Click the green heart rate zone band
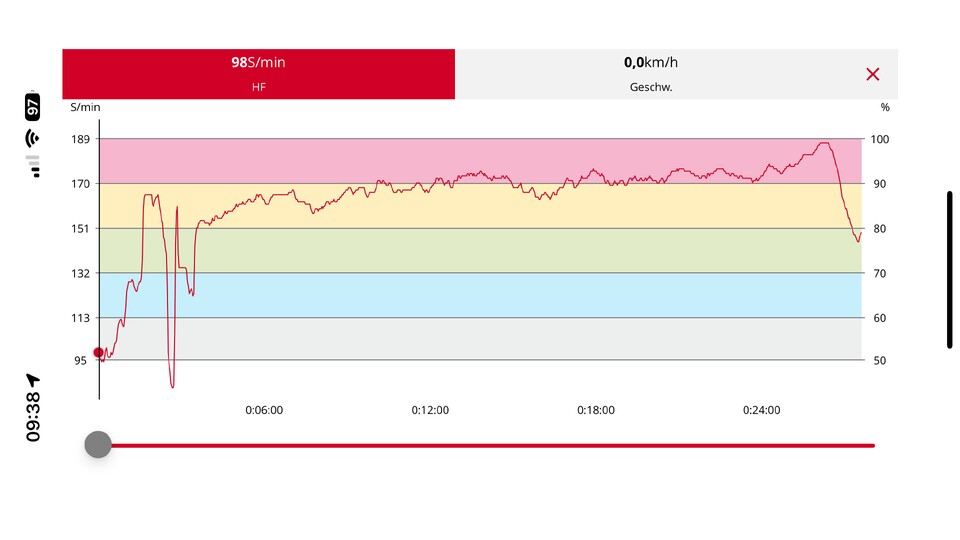The image size is (960, 540). click(x=480, y=250)
